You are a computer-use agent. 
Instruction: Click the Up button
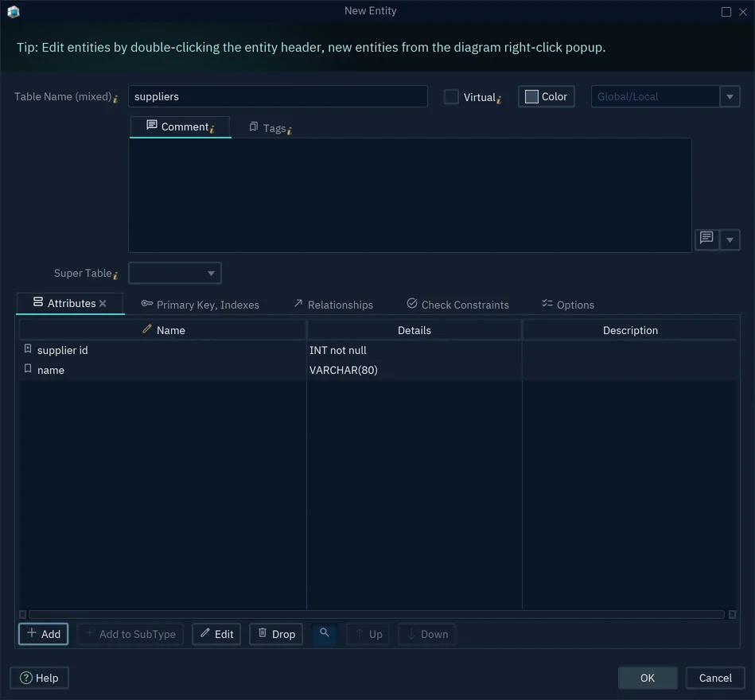[x=368, y=634]
